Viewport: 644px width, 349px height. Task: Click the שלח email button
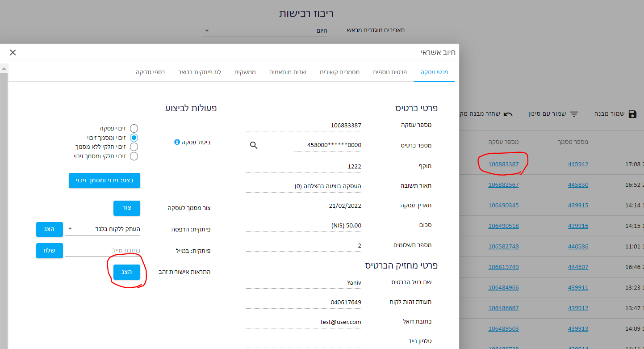coord(50,251)
